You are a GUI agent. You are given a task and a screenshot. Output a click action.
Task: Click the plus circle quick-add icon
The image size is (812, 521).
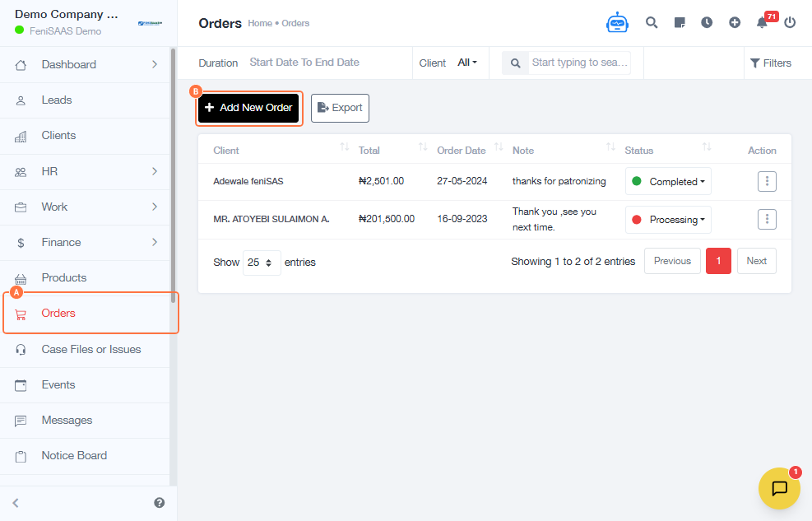pyautogui.click(x=735, y=23)
